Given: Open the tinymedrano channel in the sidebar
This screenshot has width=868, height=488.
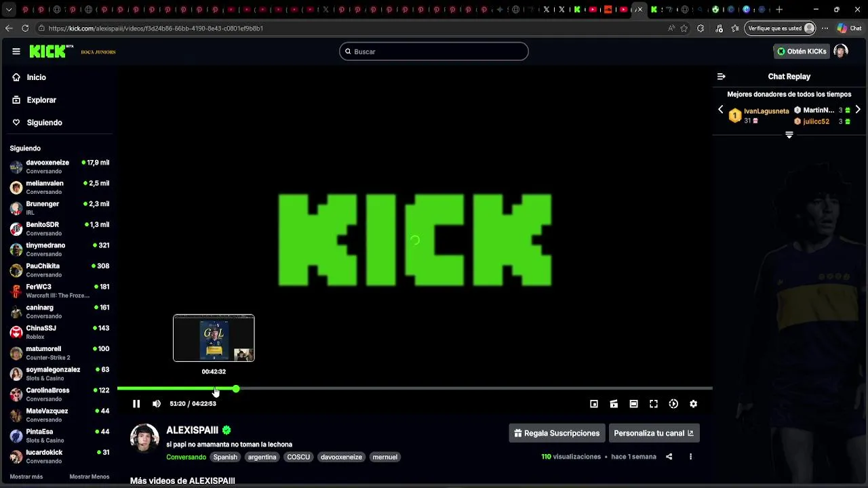Looking at the screenshot, I should tap(60, 249).
